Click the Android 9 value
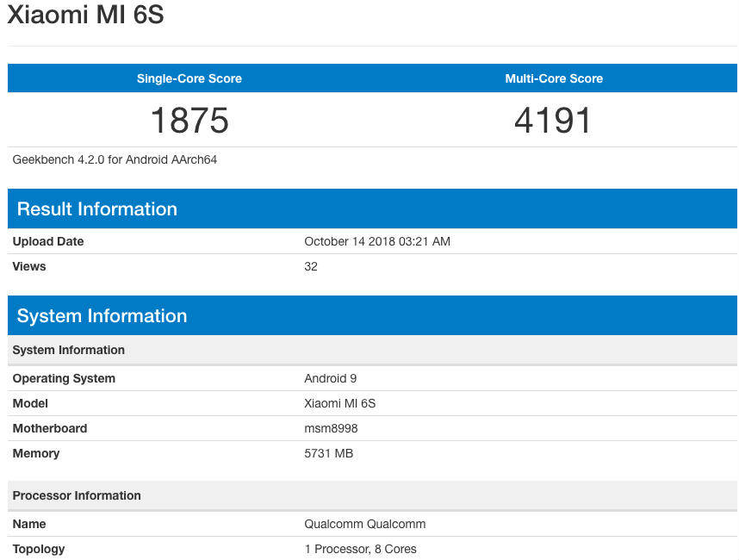Viewport: 739px width, 560px height. pos(331,378)
